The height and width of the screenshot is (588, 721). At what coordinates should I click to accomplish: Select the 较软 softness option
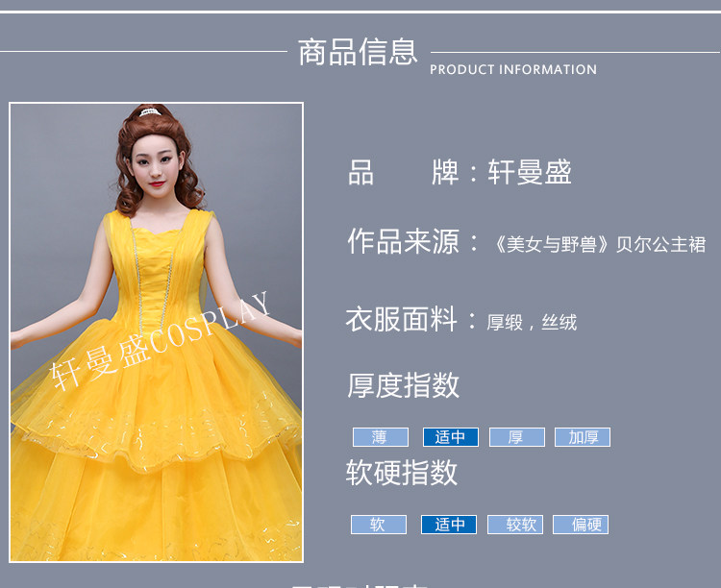tap(515, 524)
